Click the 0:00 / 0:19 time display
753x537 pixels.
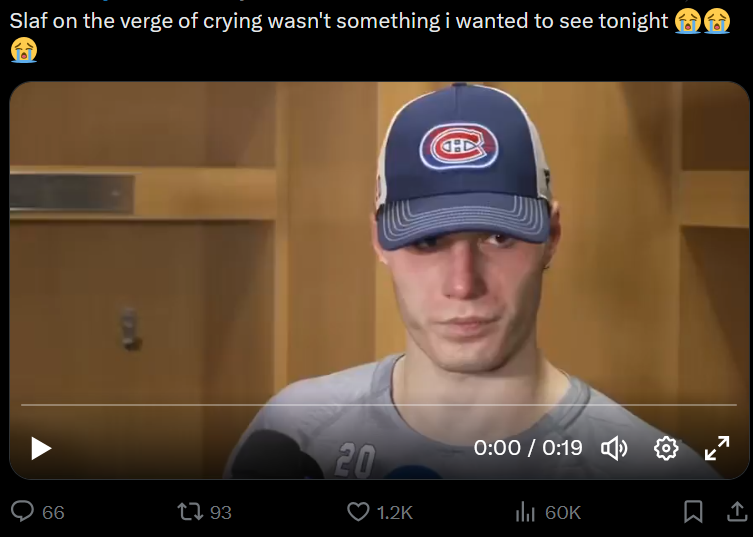528,448
